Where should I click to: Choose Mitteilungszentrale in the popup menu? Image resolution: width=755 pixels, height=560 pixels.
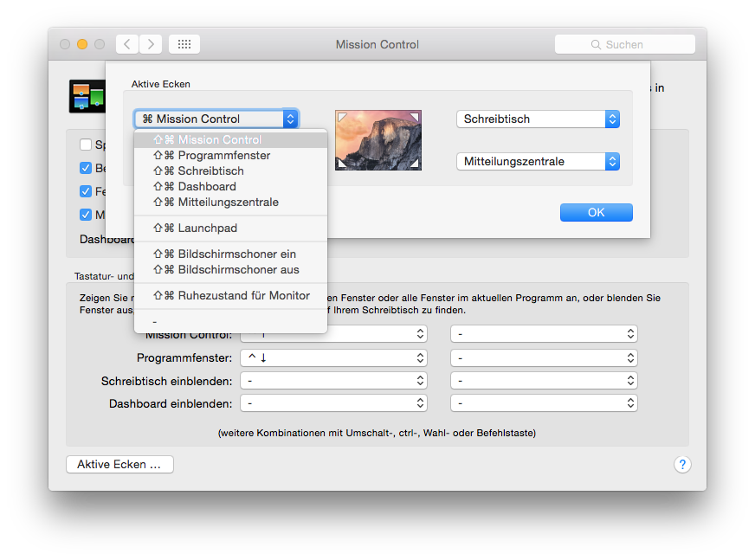(x=230, y=203)
